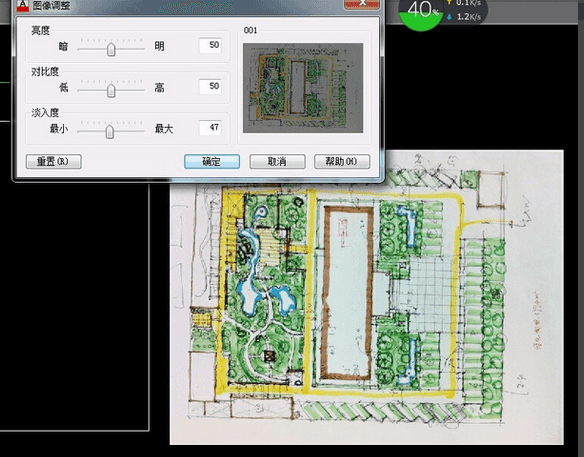Click the brown pool rectangle in the sketch
584x457 pixels.
click(348, 293)
